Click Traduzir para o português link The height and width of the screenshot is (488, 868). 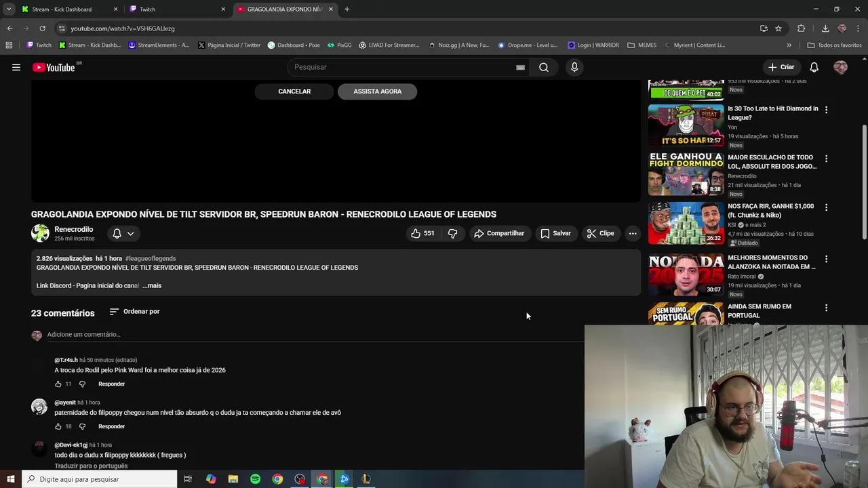pos(91,466)
